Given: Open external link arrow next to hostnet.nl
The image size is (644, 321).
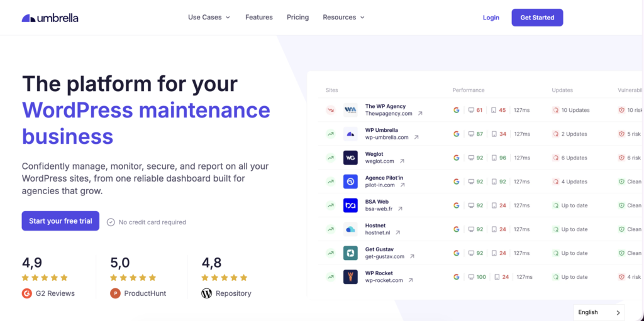Looking at the screenshot, I should pyautogui.click(x=397, y=233).
